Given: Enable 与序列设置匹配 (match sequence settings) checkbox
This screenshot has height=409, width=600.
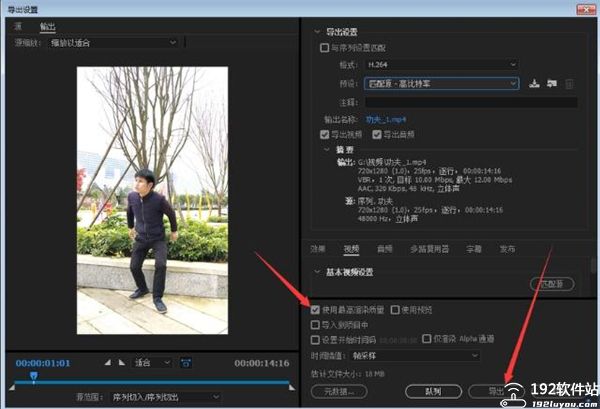Looking at the screenshot, I should pyautogui.click(x=323, y=47).
